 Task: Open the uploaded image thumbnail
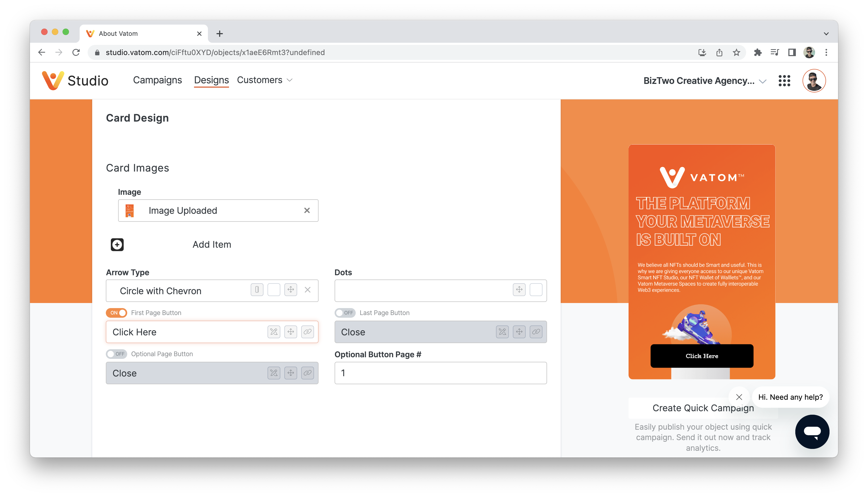pyautogui.click(x=129, y=211)
